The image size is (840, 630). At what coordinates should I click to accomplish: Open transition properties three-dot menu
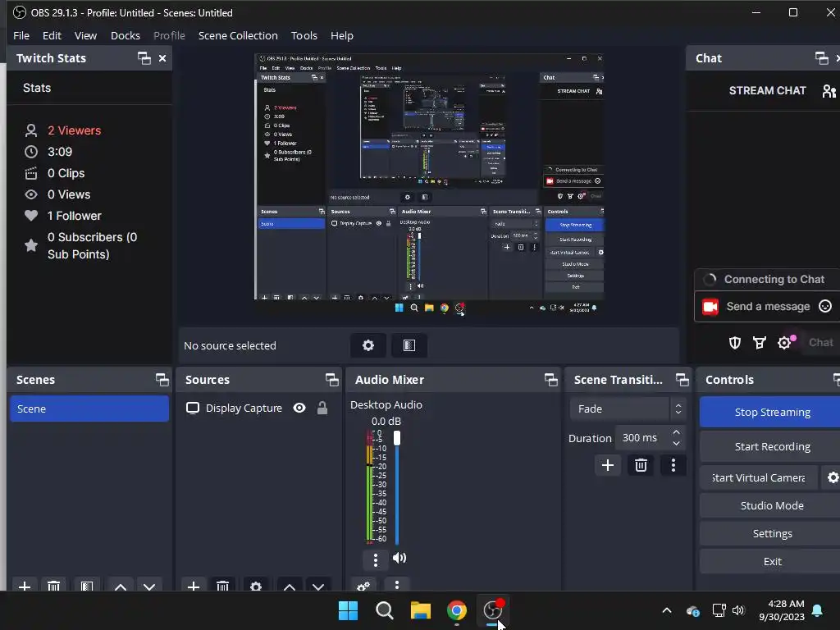[673, 465]
